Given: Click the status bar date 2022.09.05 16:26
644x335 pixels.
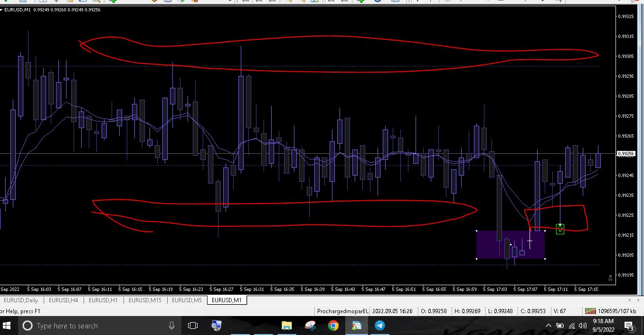Looking at the screenshot, I should coord(394,311).
